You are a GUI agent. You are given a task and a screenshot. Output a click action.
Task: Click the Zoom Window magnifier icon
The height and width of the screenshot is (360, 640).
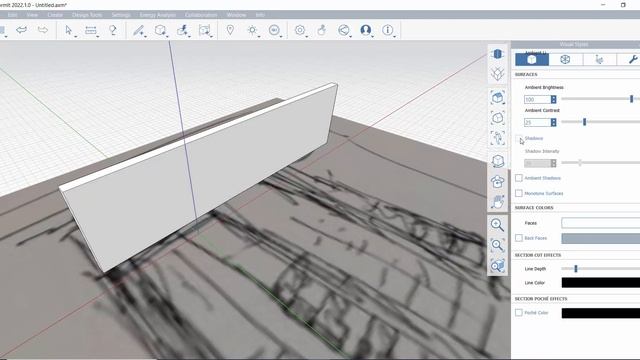(x=497, y=245)
